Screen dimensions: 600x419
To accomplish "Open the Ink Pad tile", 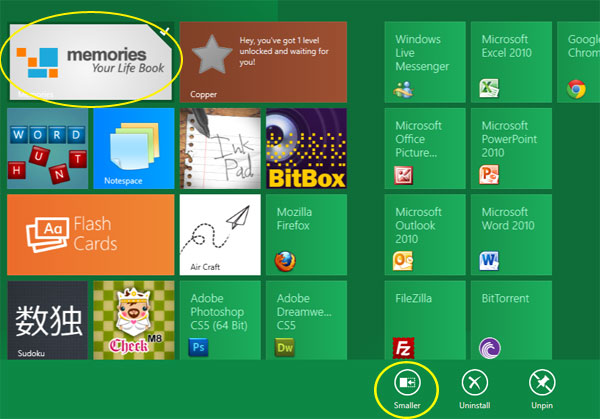I will 220,148.
